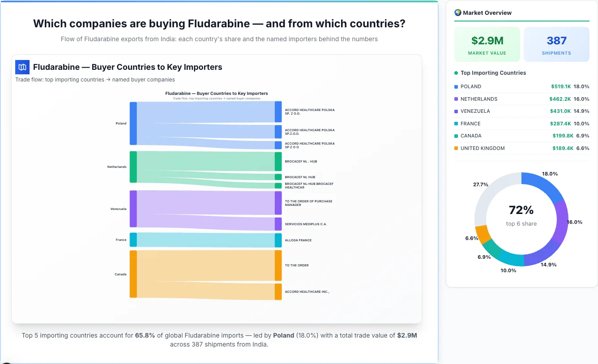Select the purple swatch beside NETHERLANDS
Image resolution: width=598 pixels, height=364 pixels.
pos(455,99)
